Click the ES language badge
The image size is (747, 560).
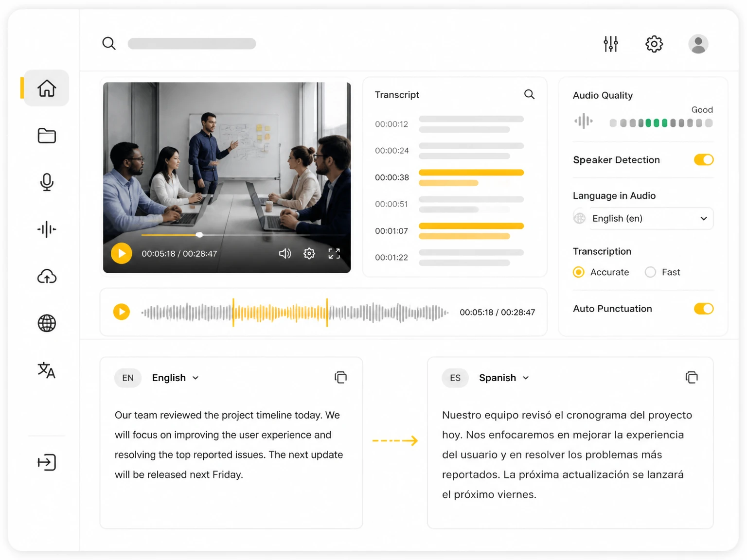point(455,378)
